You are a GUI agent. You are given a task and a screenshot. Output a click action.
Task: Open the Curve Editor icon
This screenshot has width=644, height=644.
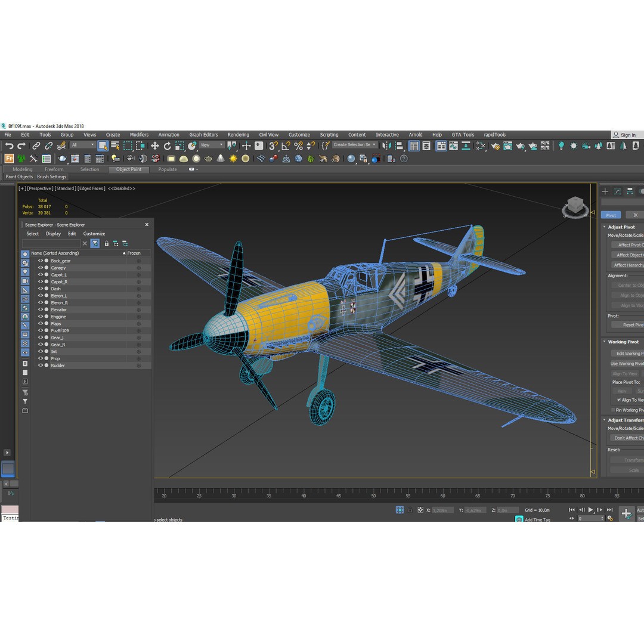[x=453, y=146]
